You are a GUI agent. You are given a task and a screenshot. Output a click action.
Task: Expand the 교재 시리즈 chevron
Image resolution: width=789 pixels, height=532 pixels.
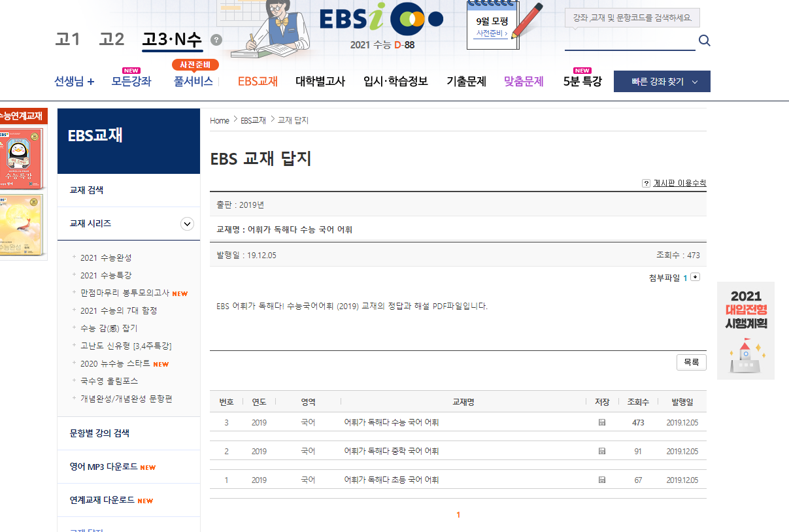pos(187,224)
